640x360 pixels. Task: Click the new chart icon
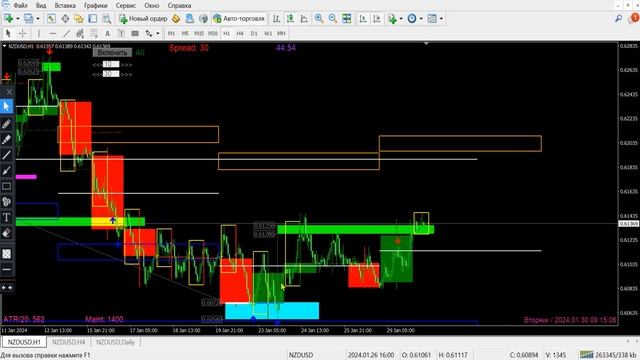(8, 18)
